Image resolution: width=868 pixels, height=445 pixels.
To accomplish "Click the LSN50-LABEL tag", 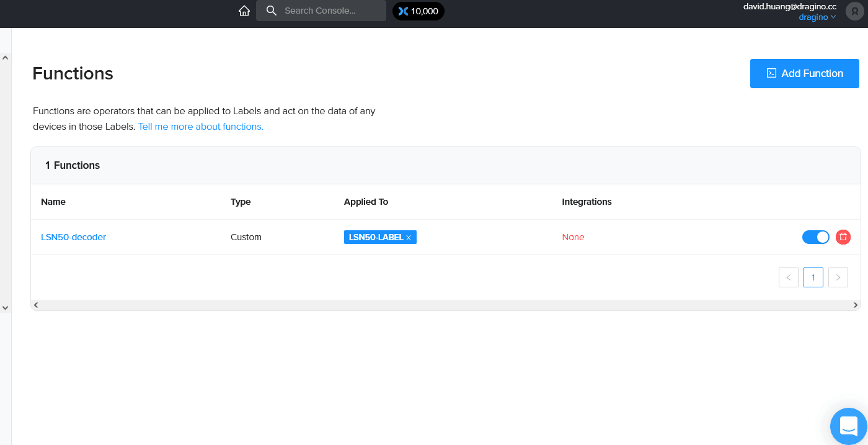I will (376, 237).
